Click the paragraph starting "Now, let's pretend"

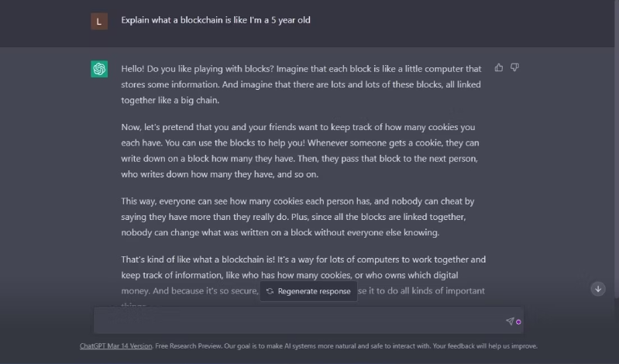point(298,150)
